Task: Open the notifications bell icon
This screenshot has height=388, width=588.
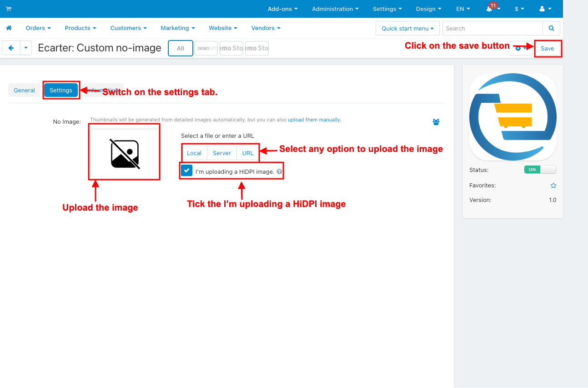Action: pos(490,10)
